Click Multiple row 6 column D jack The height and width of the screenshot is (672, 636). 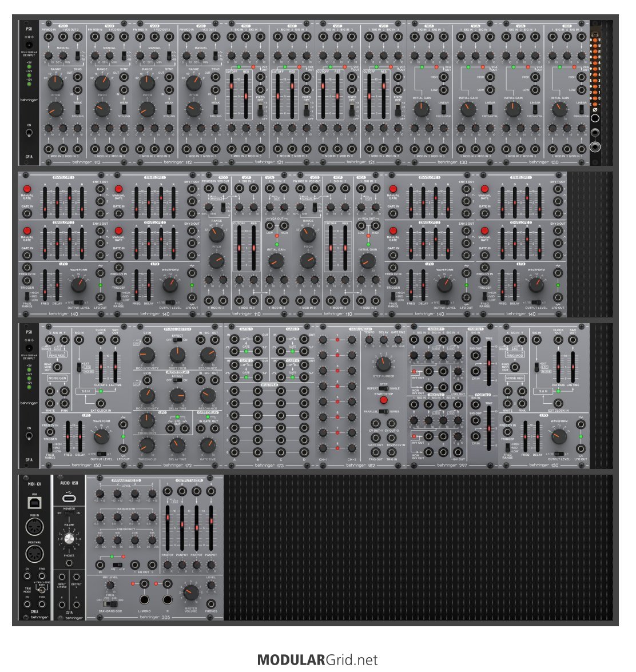(x=304, y=452)
